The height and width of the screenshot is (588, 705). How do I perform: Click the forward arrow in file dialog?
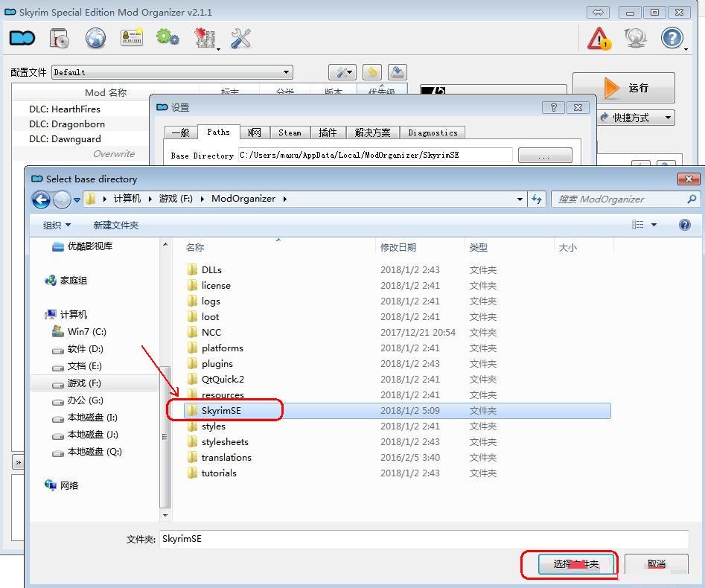click(x=62, y=199)
